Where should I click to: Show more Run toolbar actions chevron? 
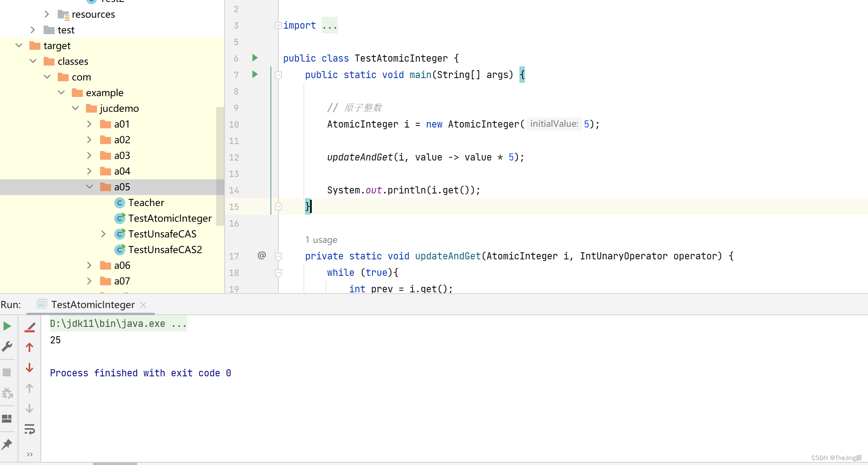(x=29, y=454)
